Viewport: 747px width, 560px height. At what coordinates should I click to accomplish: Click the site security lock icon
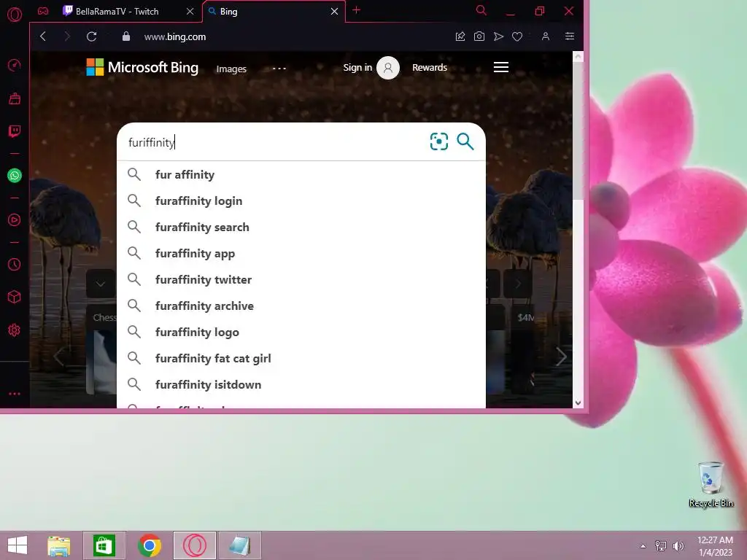pyautogui.click(x=126, y=36)
